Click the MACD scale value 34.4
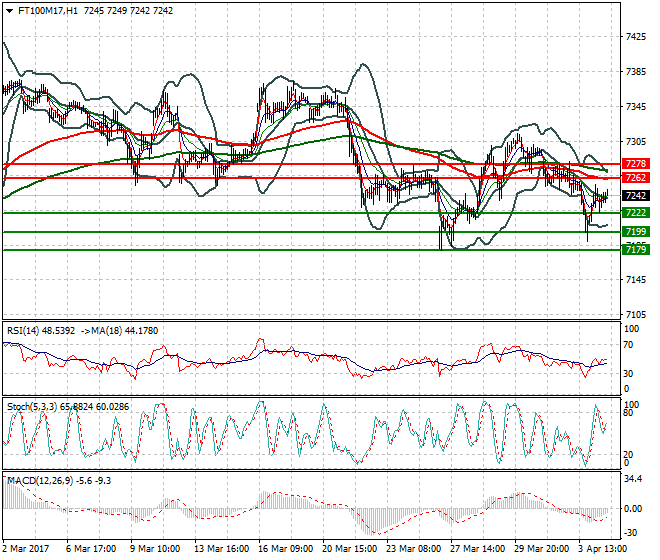660x560 pixels. point(633,479)
